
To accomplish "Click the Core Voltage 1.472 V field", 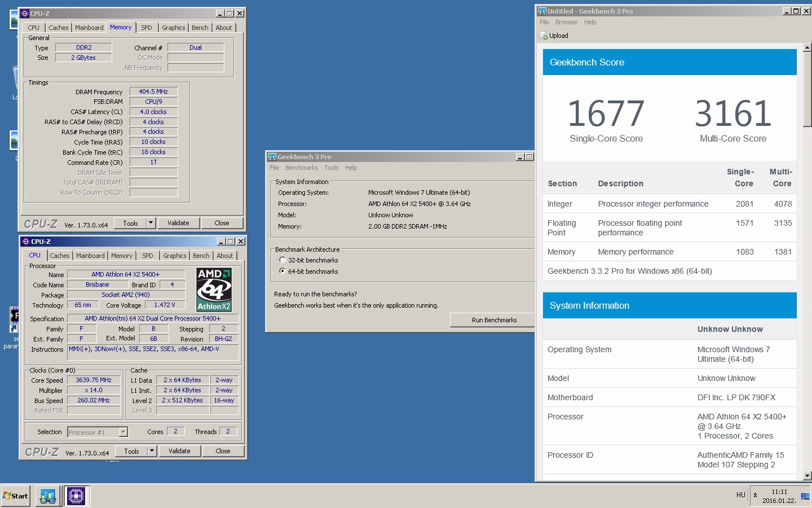I will coord(165,305).
